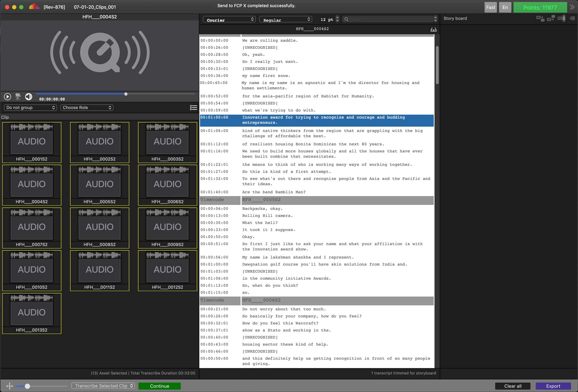Toggle the En language button
The image size is (578, 392).
pos(505,7)
